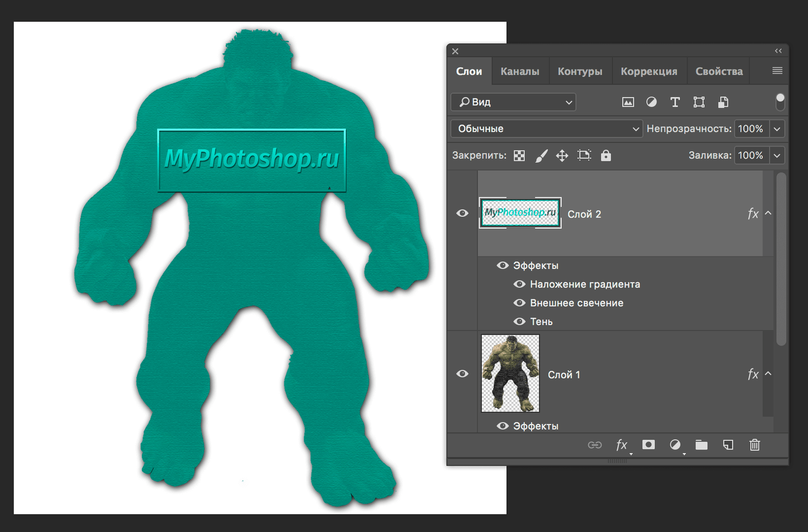
Task: Open the Коррекция tab
Action: click(x=649, y=71)
